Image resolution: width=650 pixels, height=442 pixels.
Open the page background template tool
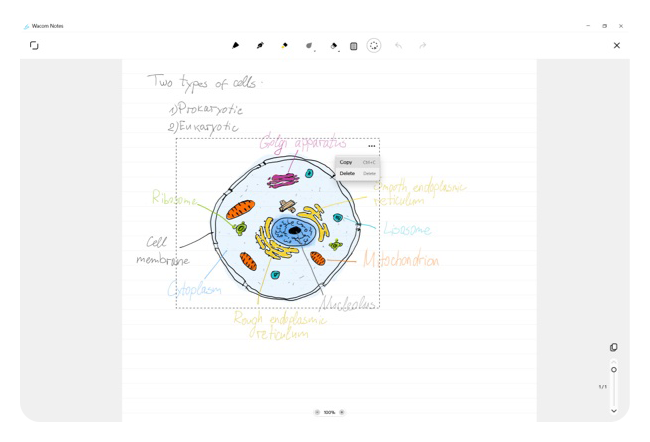click(354, 46)
